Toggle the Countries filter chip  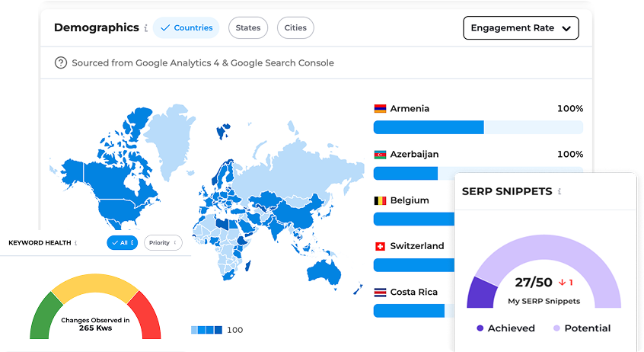[186, 28]
